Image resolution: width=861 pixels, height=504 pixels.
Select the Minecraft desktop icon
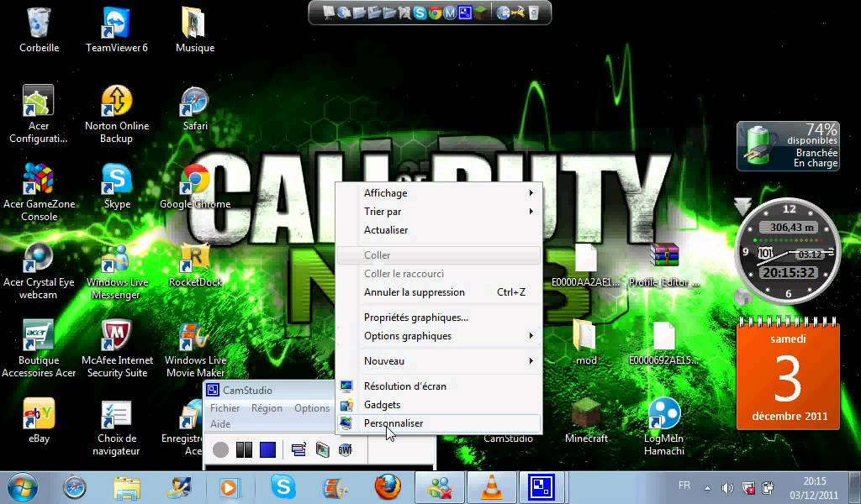click(586, 421)
